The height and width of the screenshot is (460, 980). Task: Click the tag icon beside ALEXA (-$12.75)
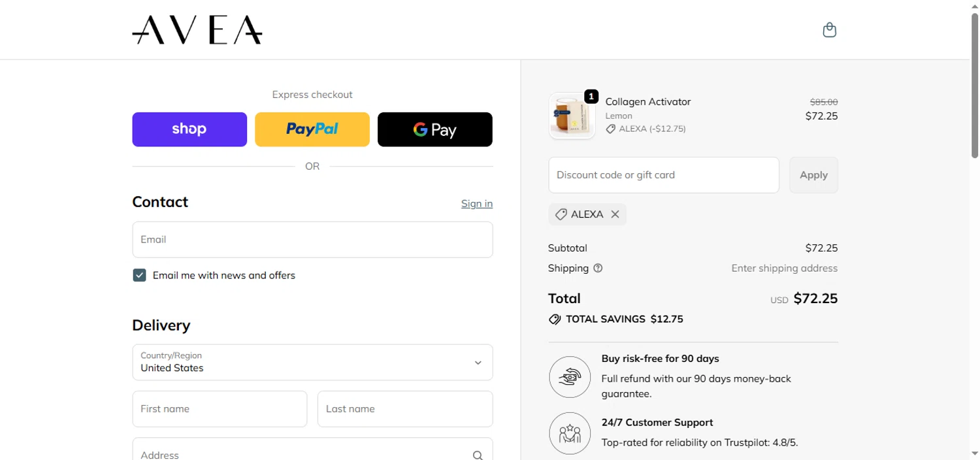click(x=610, y=129)
